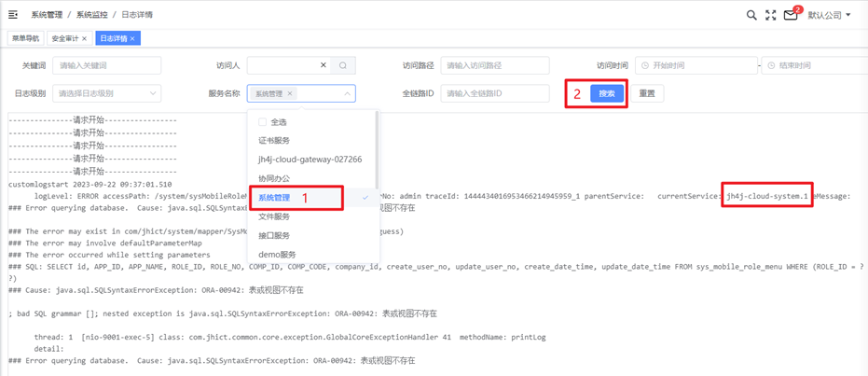Close the 安全审计 tab with its x
Image resolution: width=868 pixels, height=376 pixels.
[84, 39]
